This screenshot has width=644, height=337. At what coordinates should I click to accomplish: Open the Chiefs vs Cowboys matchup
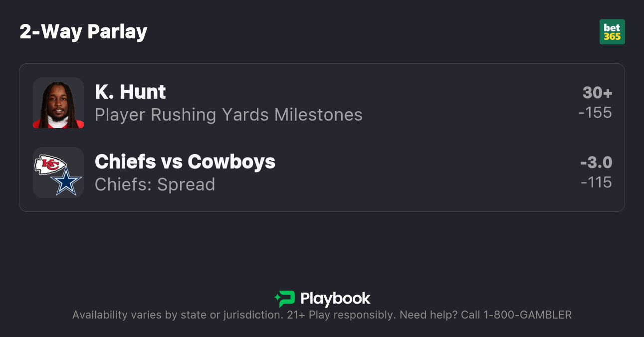click(185, 162)
